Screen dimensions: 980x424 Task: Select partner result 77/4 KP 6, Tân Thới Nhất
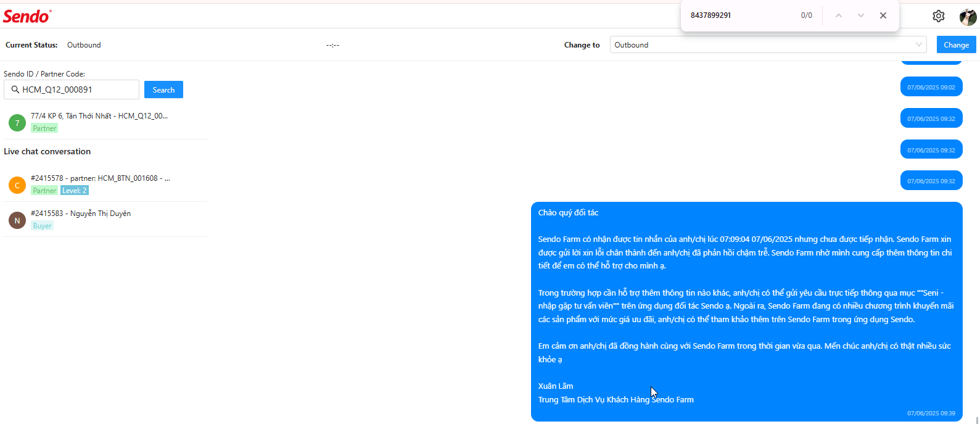pos(105,122)
